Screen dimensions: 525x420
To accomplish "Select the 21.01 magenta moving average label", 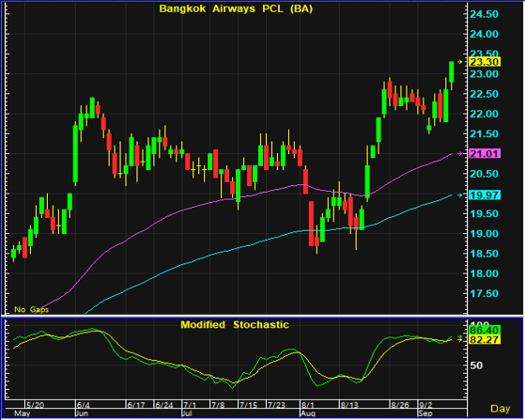I will (x=485, y=154).
